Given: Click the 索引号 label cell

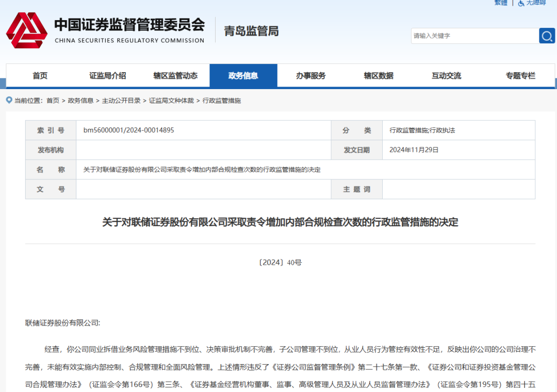Looking at the screenshot, I should 51,130.
